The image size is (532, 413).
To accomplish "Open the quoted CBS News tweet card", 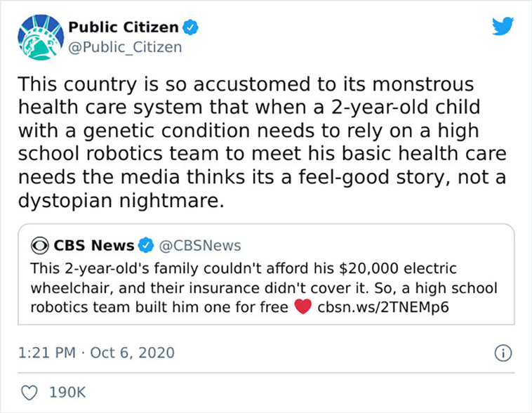I will [x=266, y=274].
